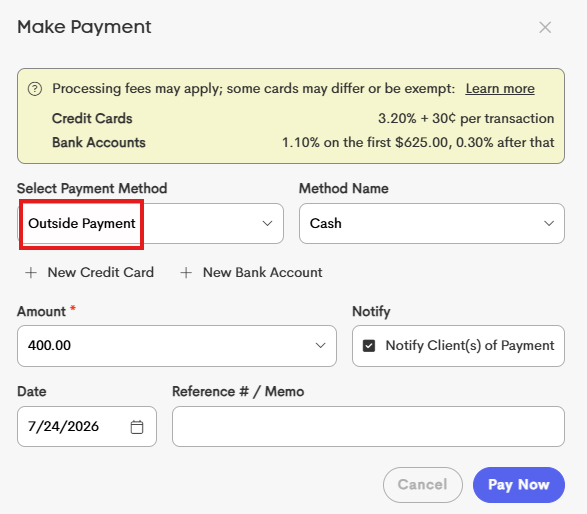Click into the Date field showing 7/24/2026
Viewport: 587px width, 514px height.
(87, 426)
